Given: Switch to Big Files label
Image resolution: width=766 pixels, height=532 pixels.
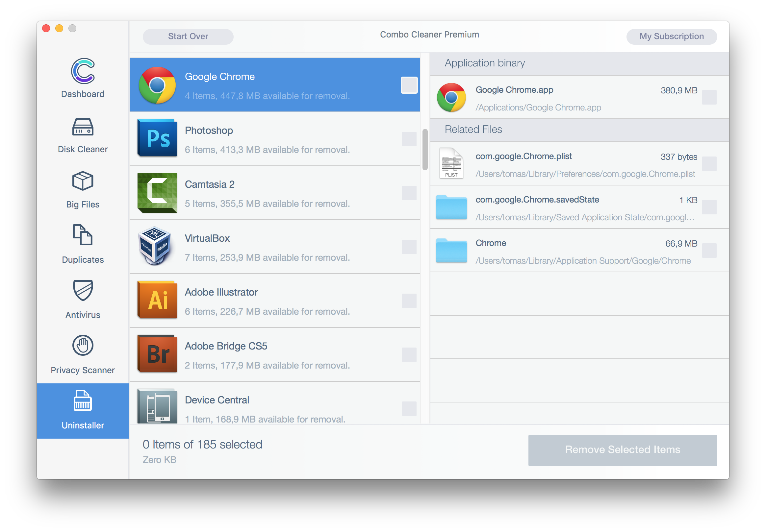Looking at the screenshot, I should (83, 204).
